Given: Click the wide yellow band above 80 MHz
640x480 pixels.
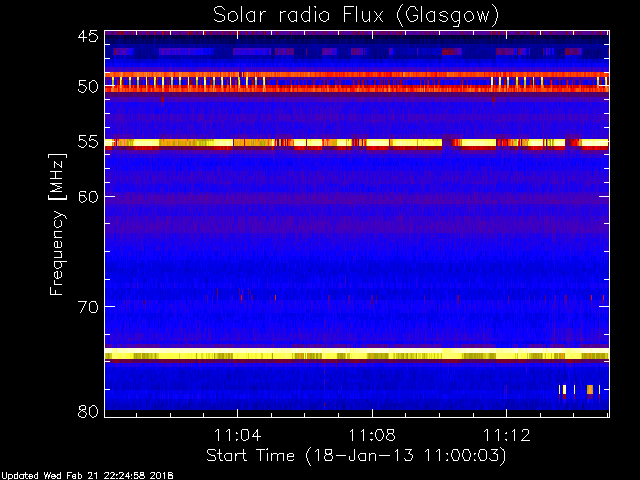Looking at the screenshot, I should tap(357, 353).
